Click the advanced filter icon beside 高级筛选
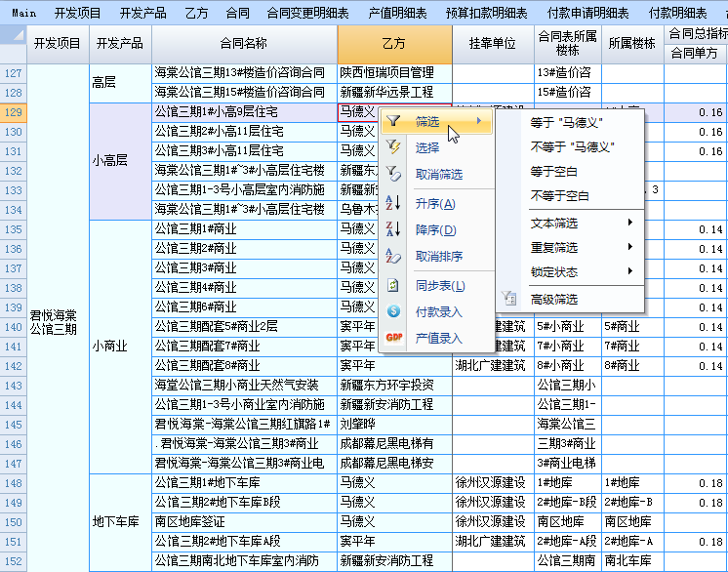The image size is (728, 572). tap(509, 299)
